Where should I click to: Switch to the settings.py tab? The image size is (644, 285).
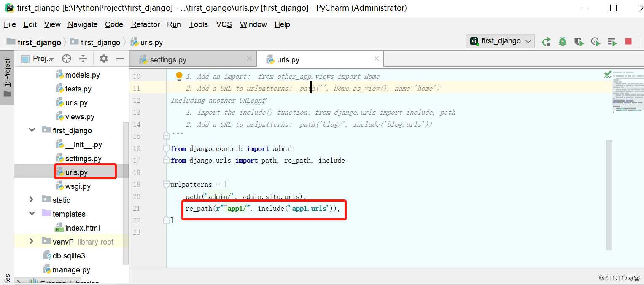click(193, 59)
